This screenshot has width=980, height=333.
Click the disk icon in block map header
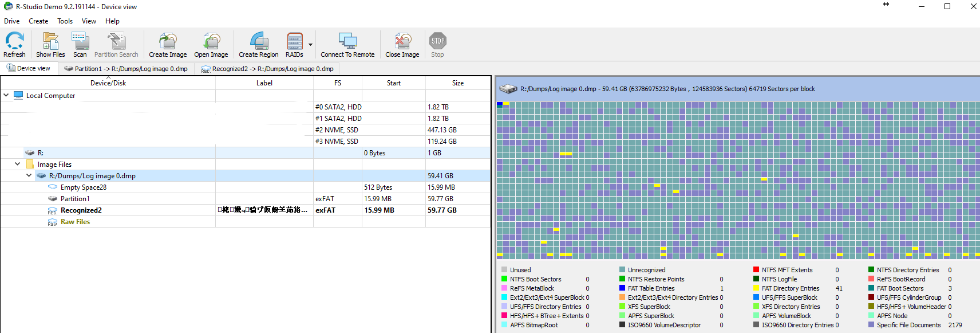(508, 89)
